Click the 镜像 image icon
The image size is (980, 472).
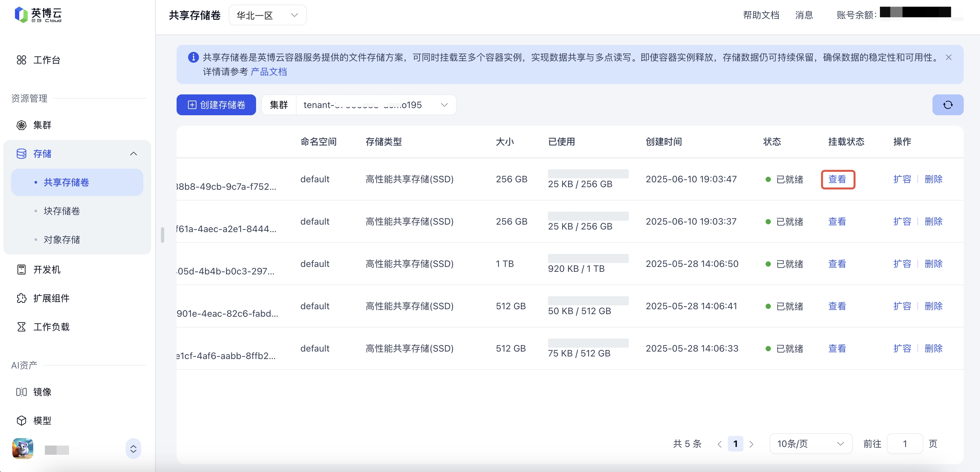click(21, 392)
